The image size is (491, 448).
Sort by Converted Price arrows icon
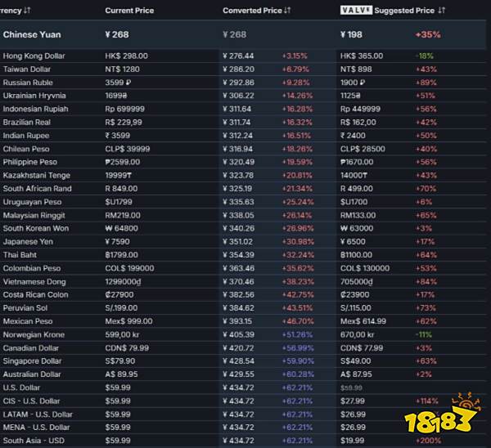(287, 11)
